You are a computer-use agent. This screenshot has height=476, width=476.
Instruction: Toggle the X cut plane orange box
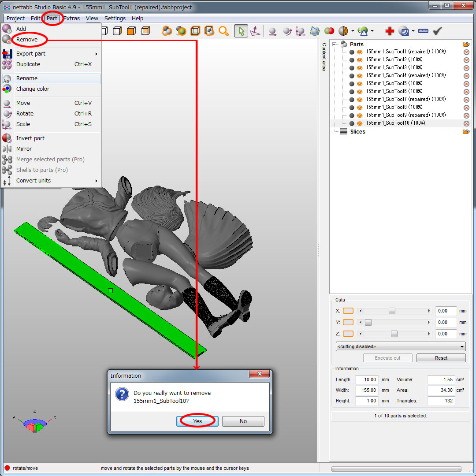click(348, 311)
